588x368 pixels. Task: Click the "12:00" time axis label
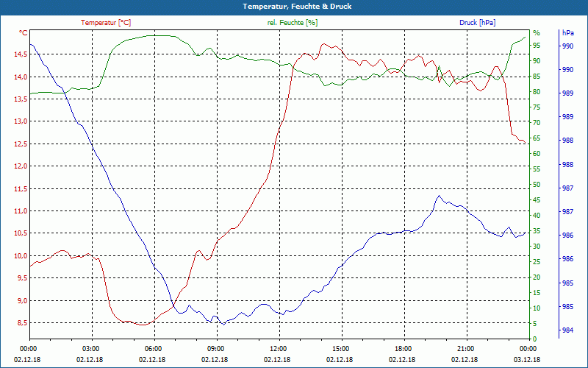277,348
